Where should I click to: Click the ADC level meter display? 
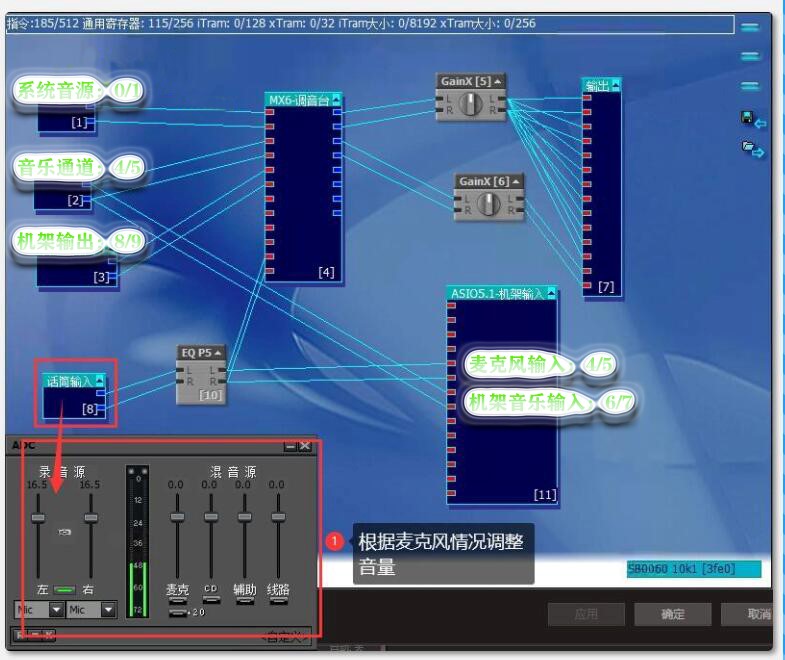coord(137,541)
